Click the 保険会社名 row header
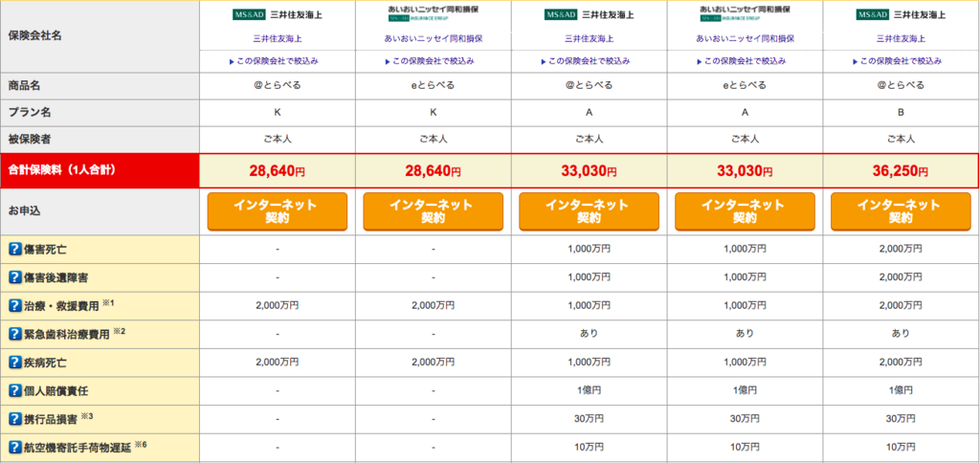 [x=100, y=36]
